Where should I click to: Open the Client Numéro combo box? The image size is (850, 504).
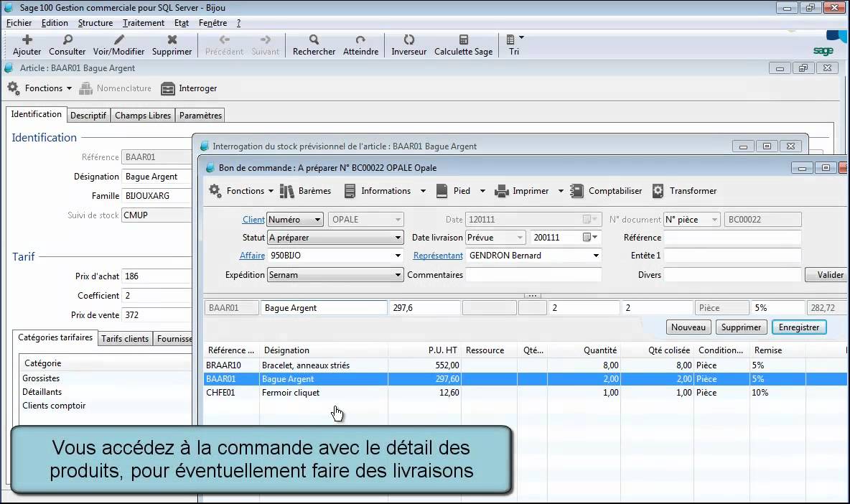coord(295,220)
